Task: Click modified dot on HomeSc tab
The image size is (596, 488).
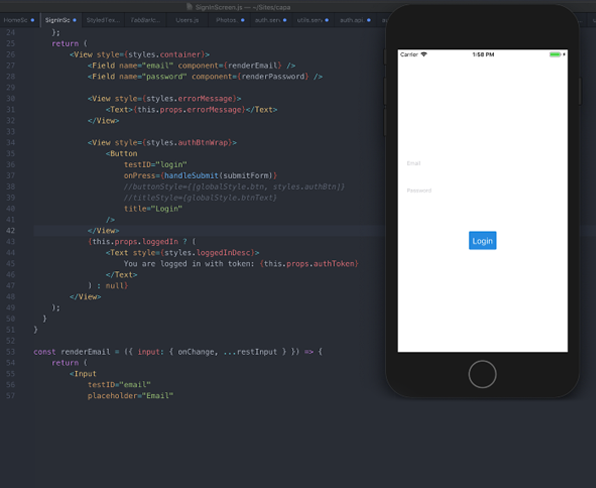Action: pos(32,20)
